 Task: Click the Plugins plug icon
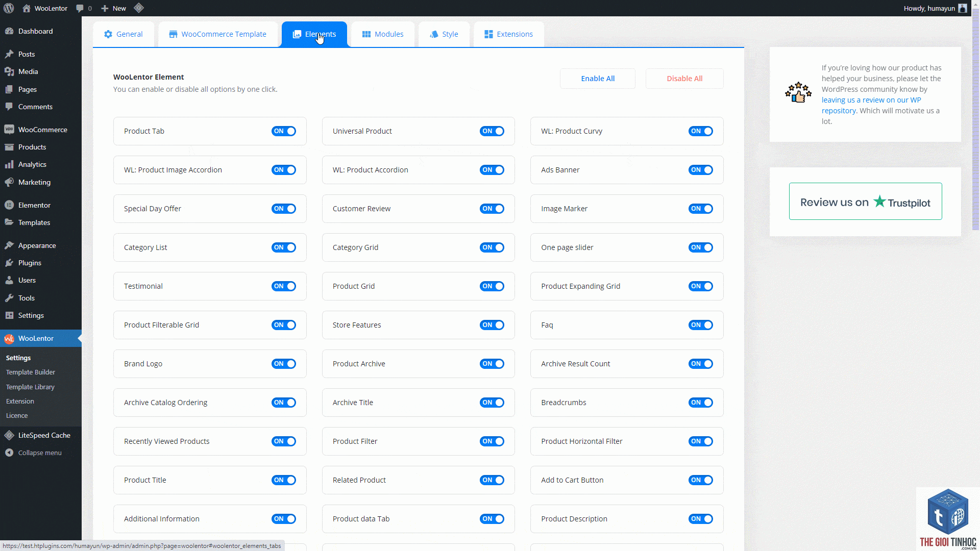tap(9, 263)
